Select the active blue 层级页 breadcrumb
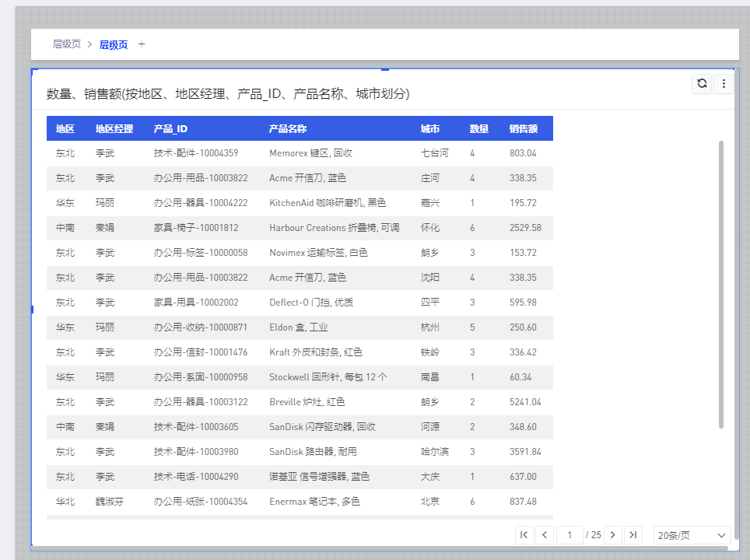750x560 pixels. click(x=114, y=45)
